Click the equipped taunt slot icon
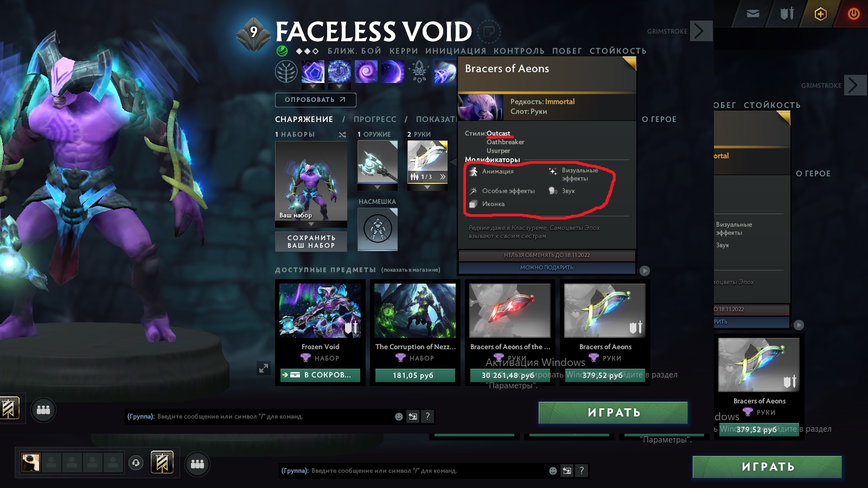This screenshot has height=488, width=868. point(378,229)
